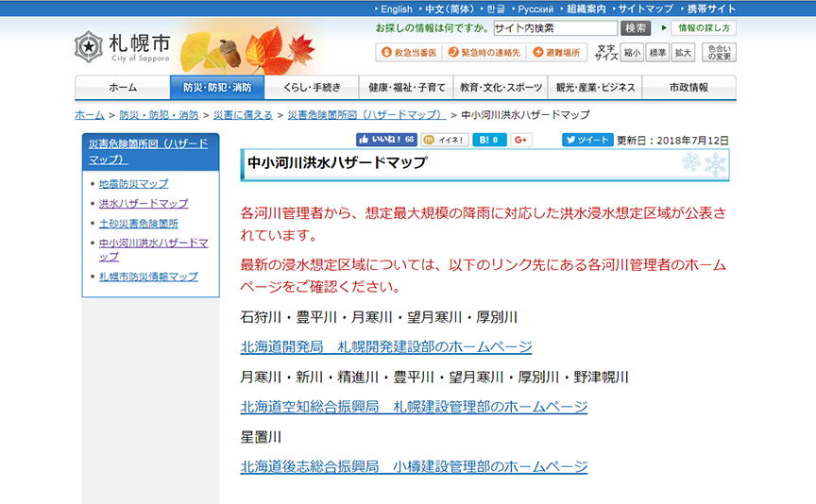Open sidebar header 災害危険箇所図(ハザードマップ)
Viewport: 816px width, 504px height.
point(148,151)
